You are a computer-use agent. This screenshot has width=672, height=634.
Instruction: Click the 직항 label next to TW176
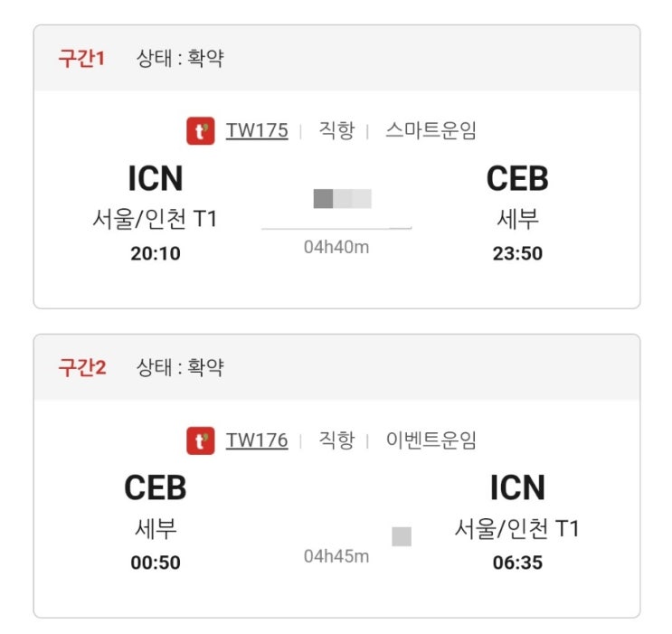(x=336, y=440)
